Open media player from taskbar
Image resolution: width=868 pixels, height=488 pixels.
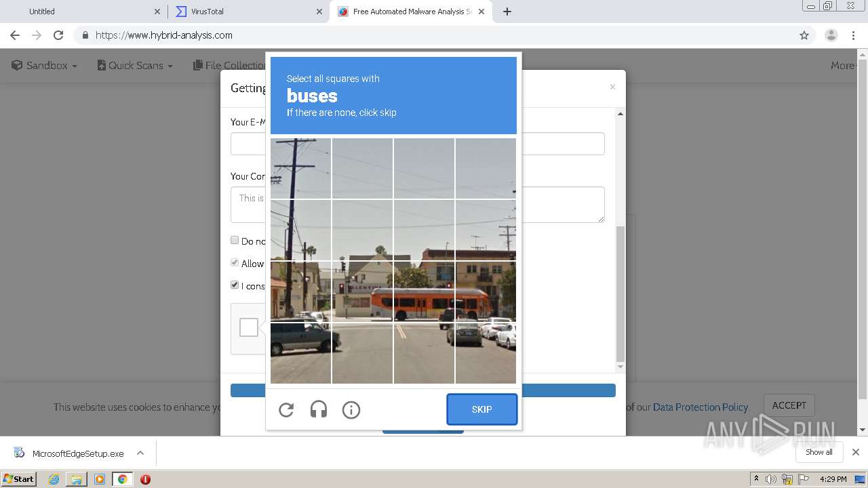pos(100,479)
